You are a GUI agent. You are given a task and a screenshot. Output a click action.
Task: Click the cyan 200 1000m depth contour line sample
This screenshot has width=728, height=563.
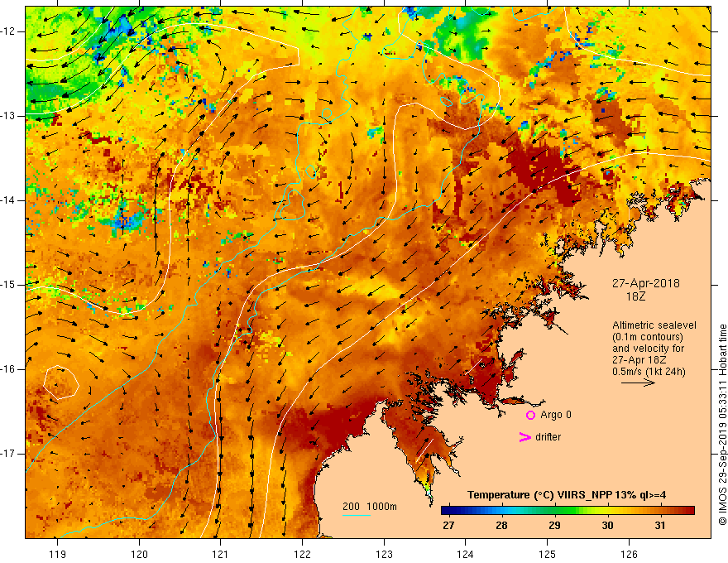coord(356,515)
